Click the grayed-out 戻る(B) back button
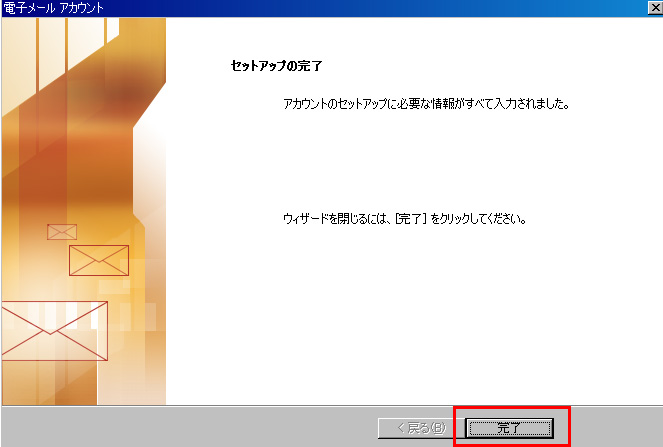This screenshot has width=663, height=447. [421, 428]
